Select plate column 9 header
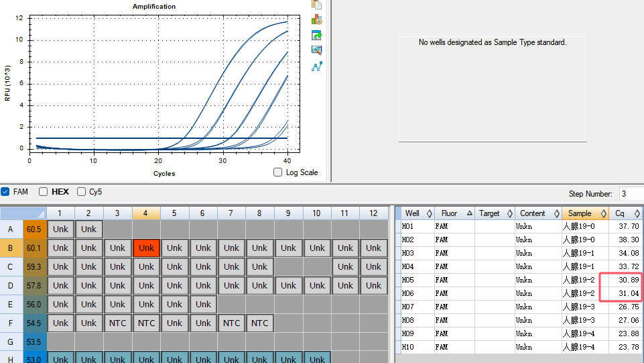 (x=288, y=213)
